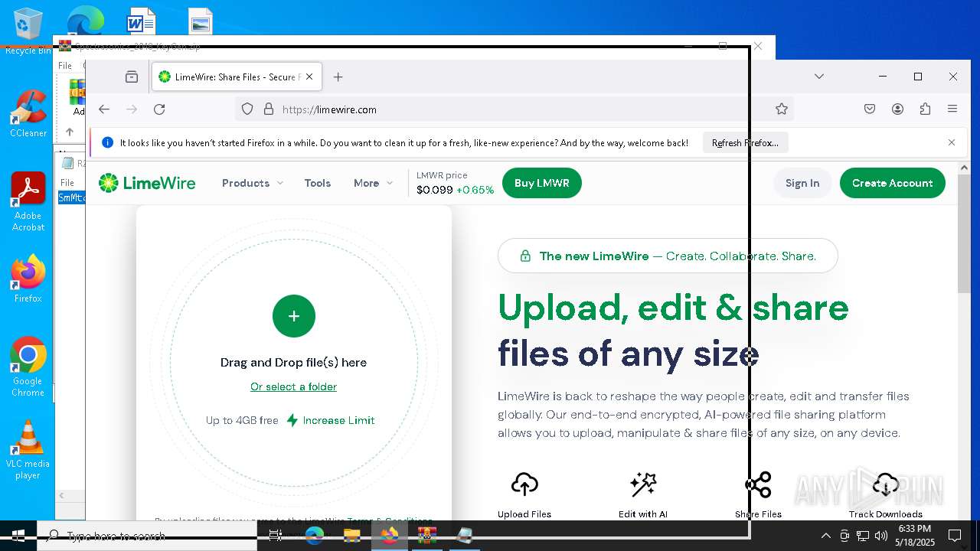
Task: Switch to WinRAR taskbar icon
Action: pos(426,536)
